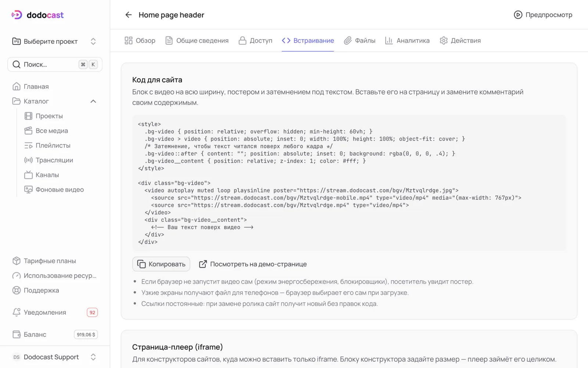Go to the Аналитика tab
588x368 pixels.
tap(407, 40)
